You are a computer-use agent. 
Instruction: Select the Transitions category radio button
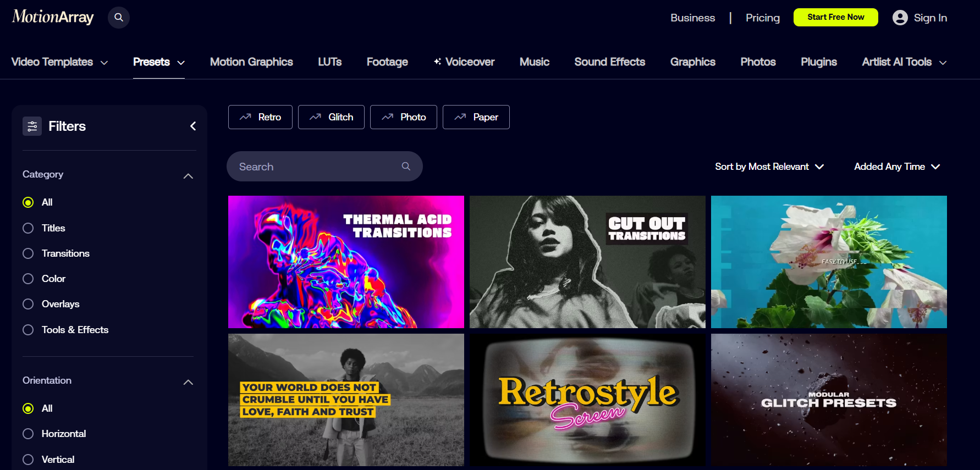click(28, 253)
